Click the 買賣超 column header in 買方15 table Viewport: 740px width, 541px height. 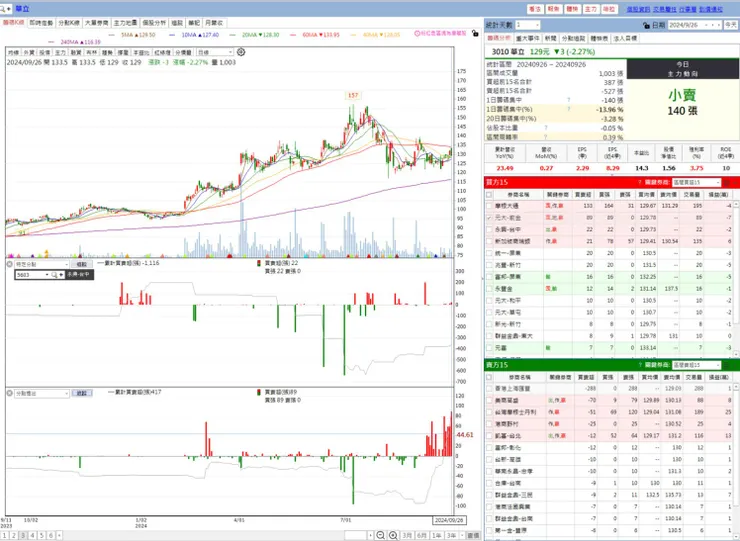(583, 194)
